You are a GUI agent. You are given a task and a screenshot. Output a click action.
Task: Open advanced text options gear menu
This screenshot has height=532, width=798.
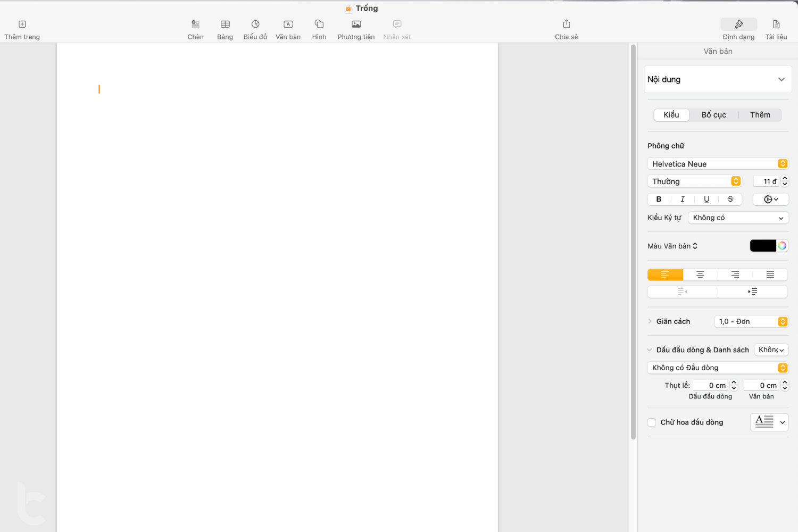pos(771,199)
